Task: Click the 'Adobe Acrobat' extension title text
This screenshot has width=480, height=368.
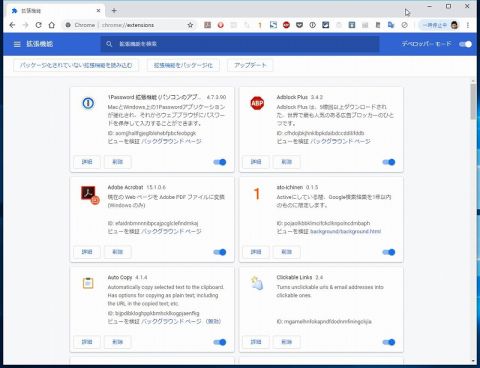Action: [125, 187]
